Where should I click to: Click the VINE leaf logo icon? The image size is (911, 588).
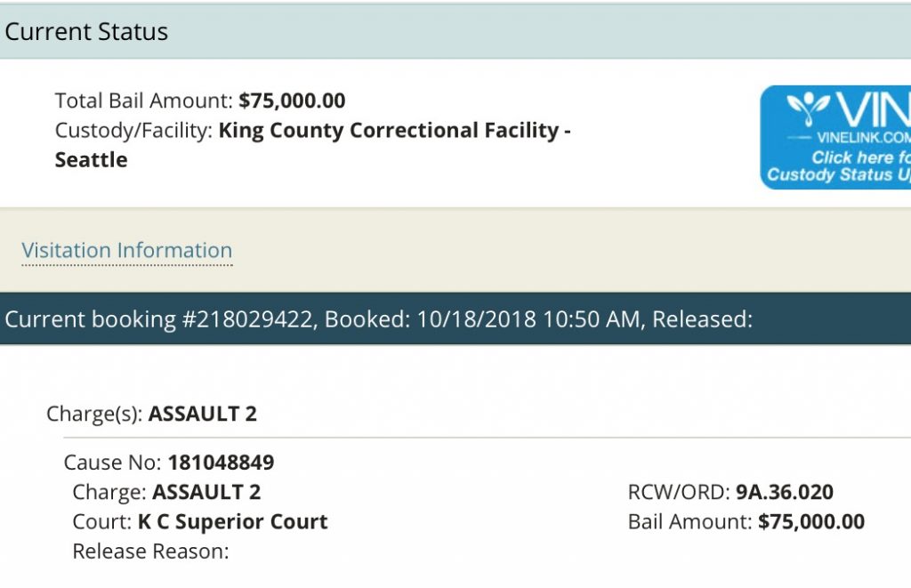pos(808,108)
